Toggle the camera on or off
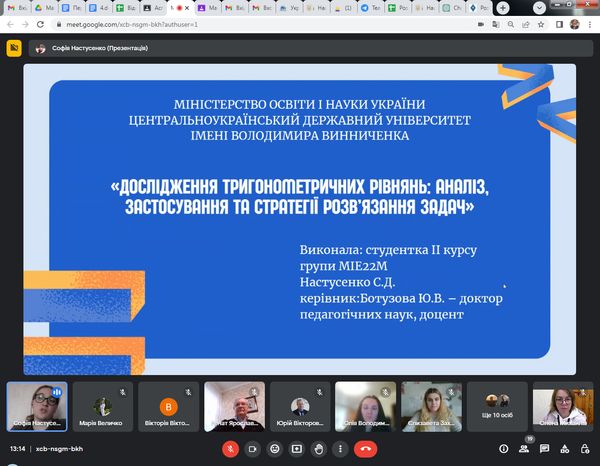This screenshot has height=466, width=600. coord(252,449)
